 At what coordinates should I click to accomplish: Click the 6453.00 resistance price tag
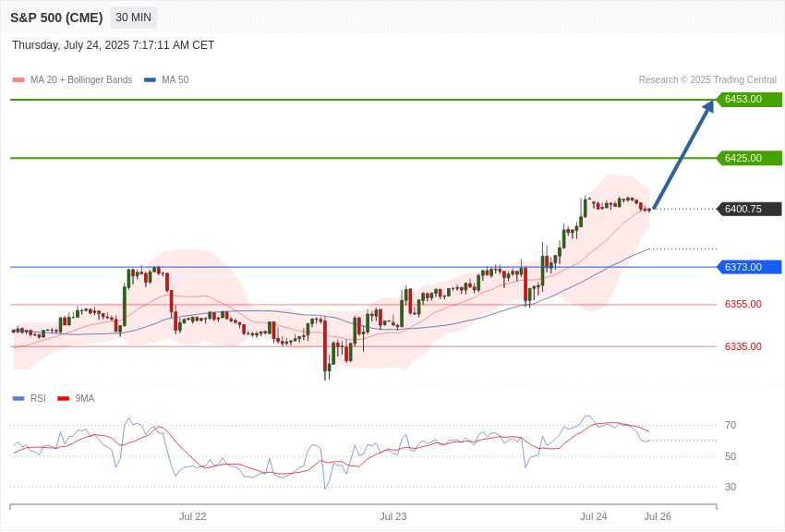coord(749,99)
